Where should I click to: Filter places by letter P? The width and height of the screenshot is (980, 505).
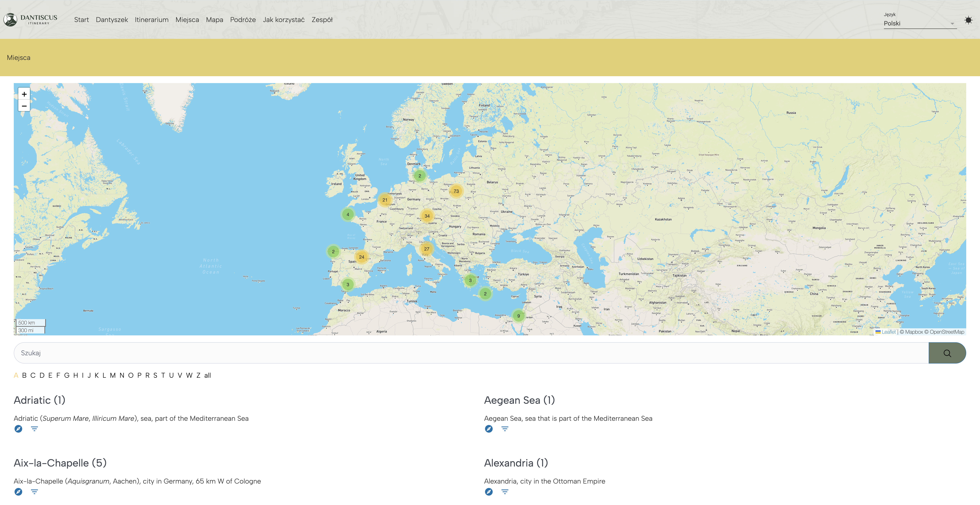(x=139, y=375)
